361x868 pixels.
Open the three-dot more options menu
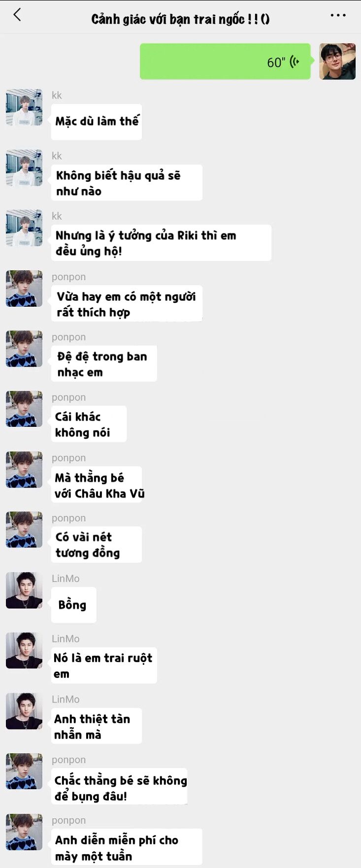pyautogui.click(x=338, y=15)
